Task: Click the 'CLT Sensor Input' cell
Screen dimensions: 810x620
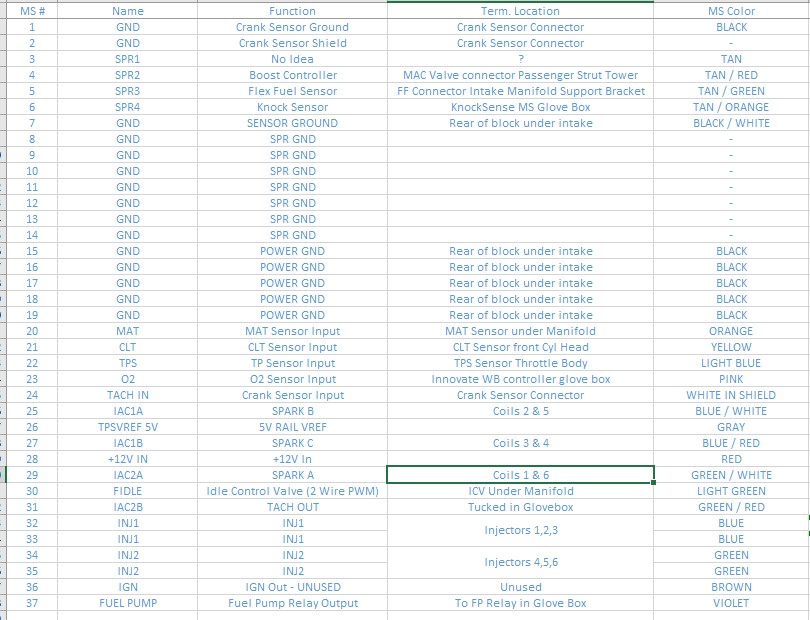Action: (292, 347)
